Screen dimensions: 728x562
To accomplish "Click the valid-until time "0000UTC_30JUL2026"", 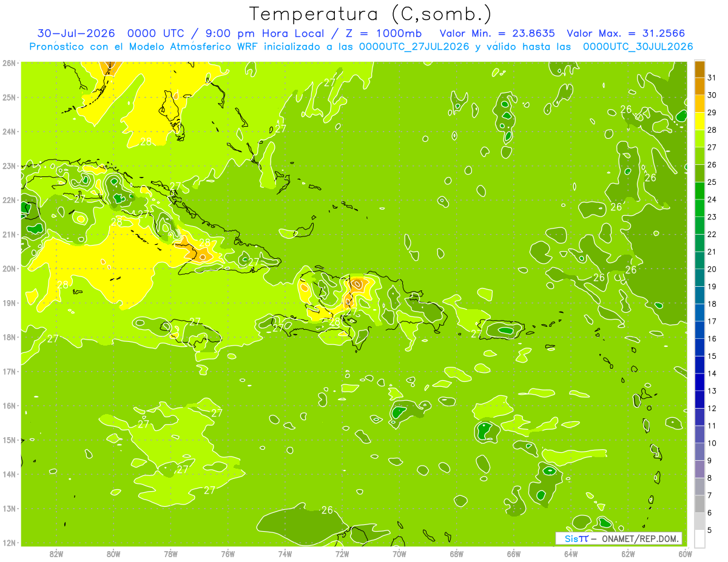I will [x=638, y=47].
